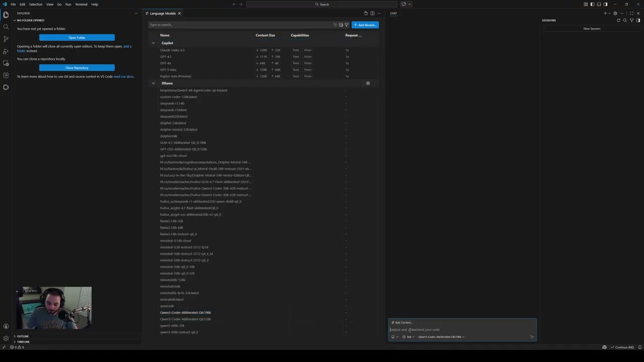
Task: Open the Search view in activity bar
Action: pos(6,27)
